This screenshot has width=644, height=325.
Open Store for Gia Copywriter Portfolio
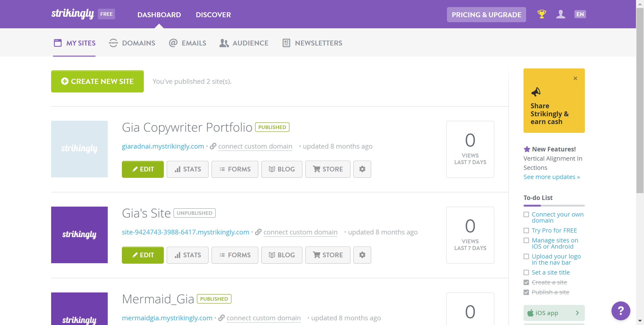pyautogui.click(x=327, y=169)
